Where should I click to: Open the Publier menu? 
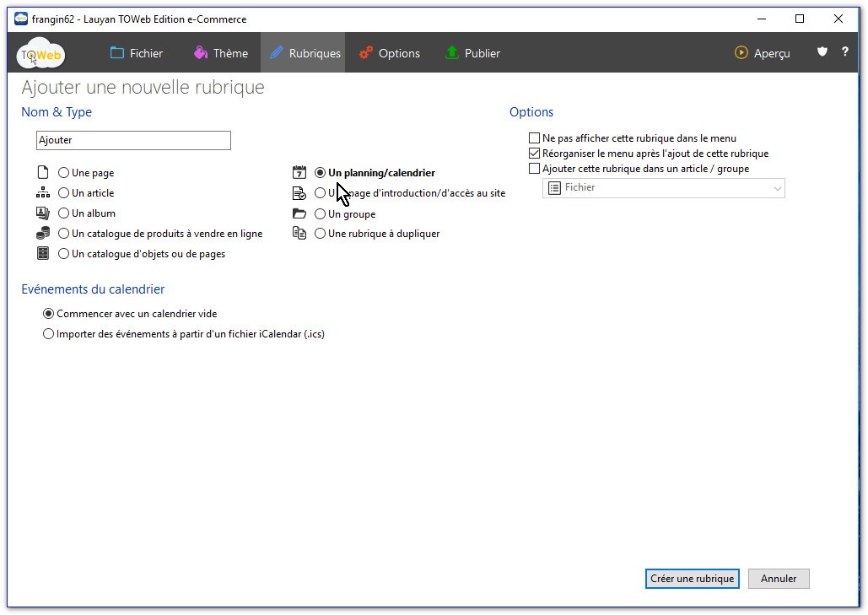coord(472,53)
